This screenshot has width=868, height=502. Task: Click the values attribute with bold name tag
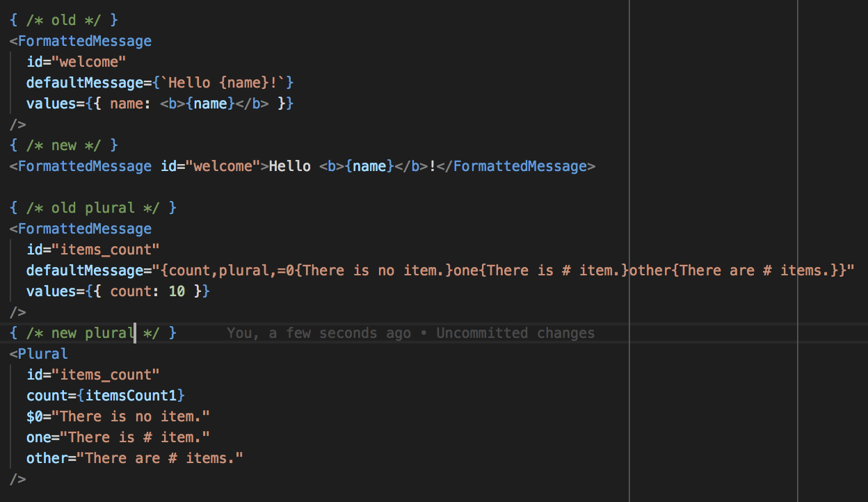click(160, 104)
